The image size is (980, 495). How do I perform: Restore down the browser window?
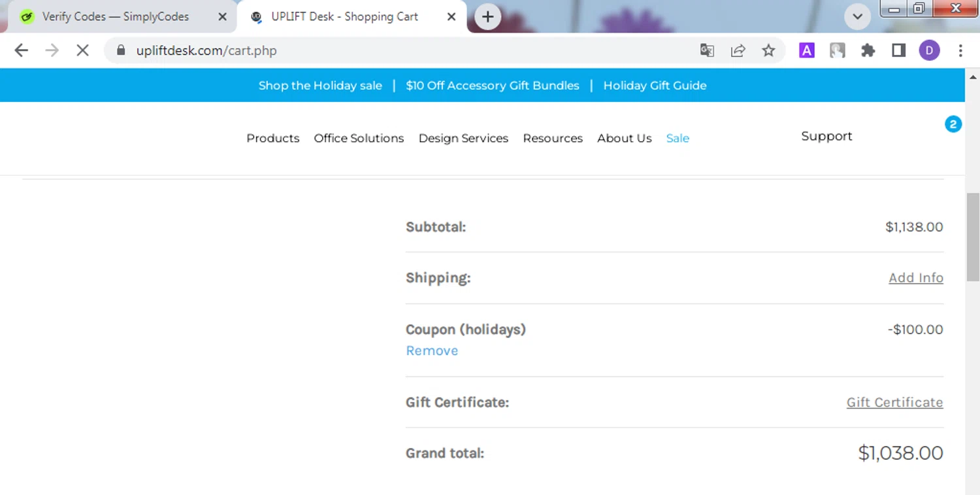click(919, 9)
